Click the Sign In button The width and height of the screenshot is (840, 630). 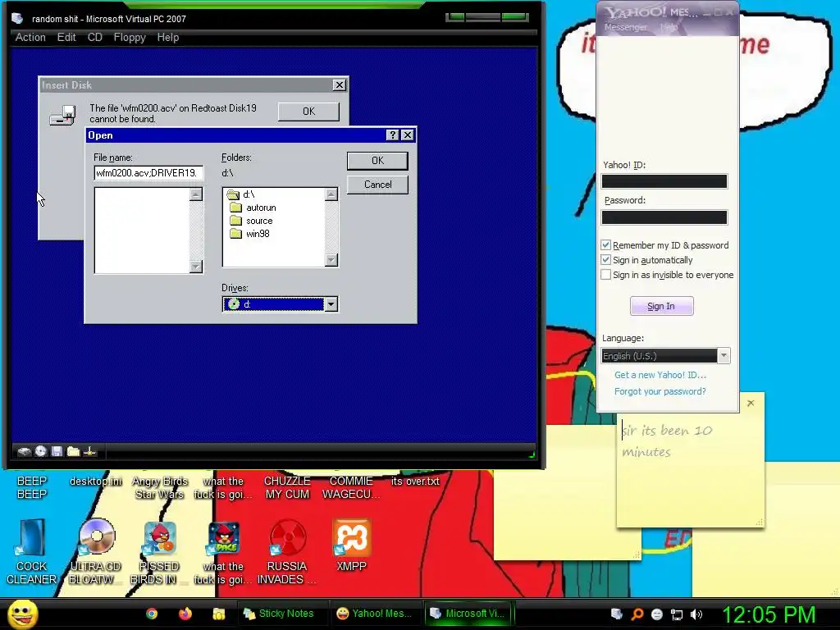tap(662, 306)
